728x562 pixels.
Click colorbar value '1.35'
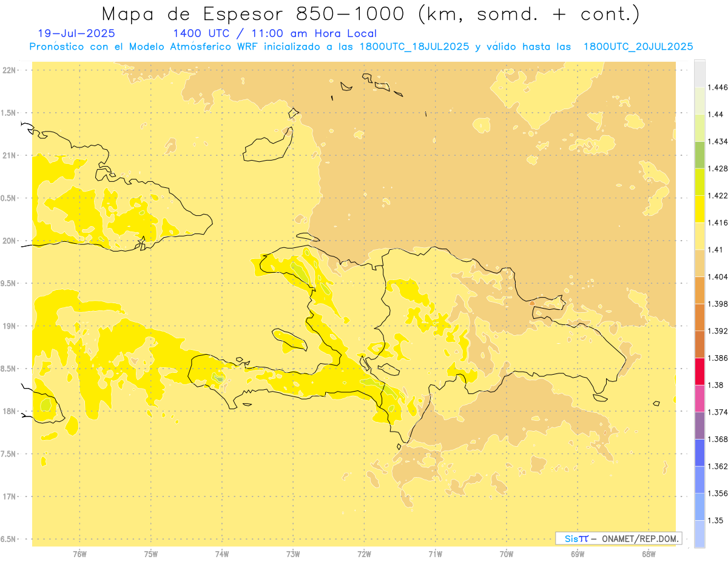click(716, 520)
